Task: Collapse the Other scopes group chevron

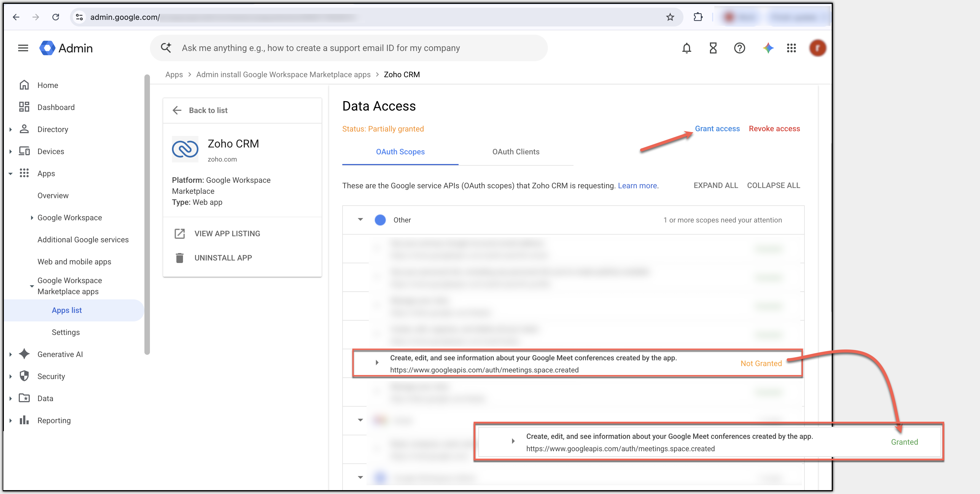Action: (360, 220)
